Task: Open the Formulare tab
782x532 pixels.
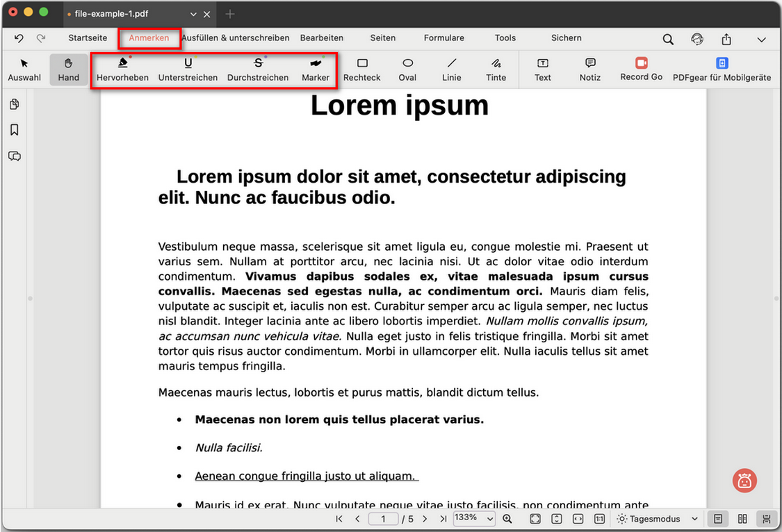Action: (x=443, y=38)
